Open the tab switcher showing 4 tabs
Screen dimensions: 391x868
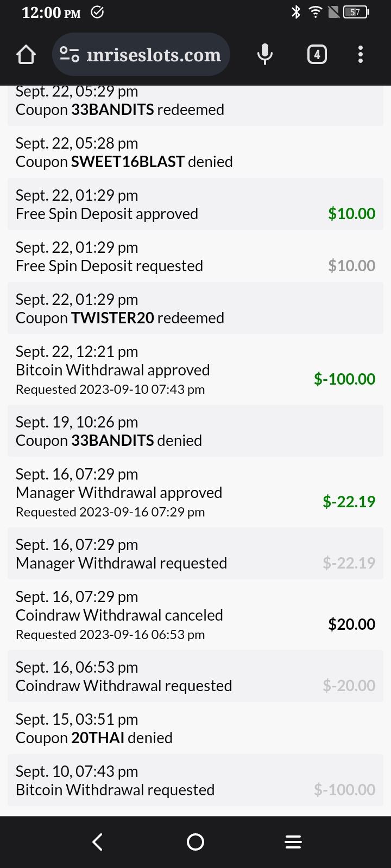317,55
